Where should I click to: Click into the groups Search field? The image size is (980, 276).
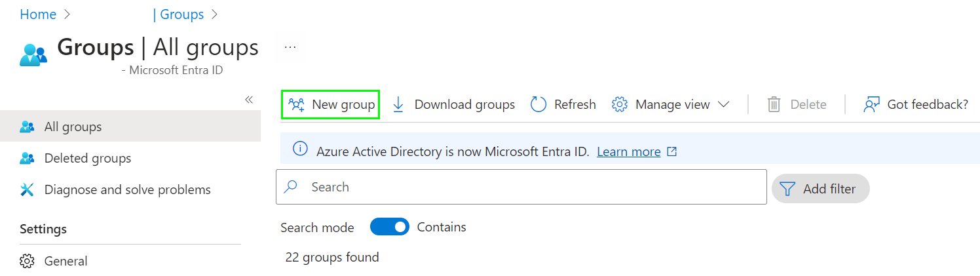[531, 187]
